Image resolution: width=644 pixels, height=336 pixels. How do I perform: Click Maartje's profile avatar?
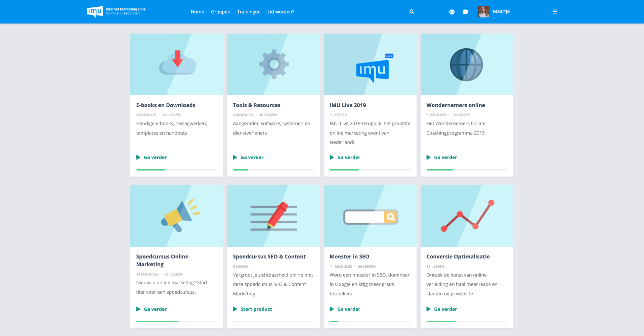[x=483, y=12]
